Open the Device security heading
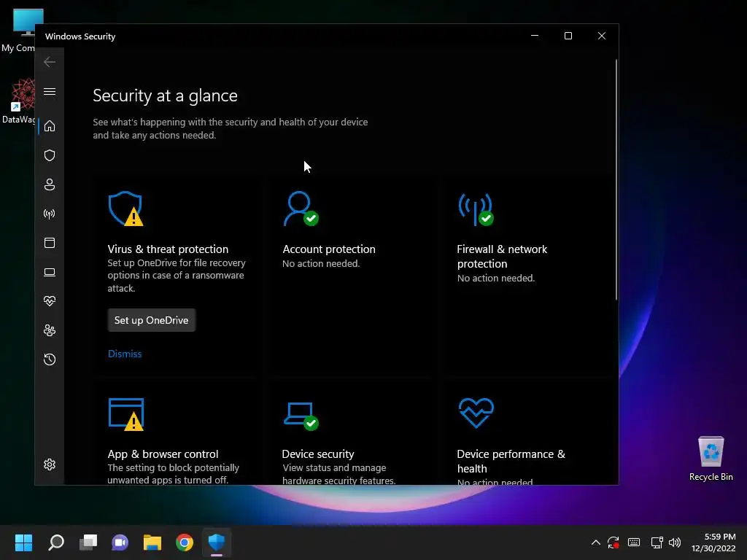The width and height of the screenshot is (747, 560). [318, 454]
